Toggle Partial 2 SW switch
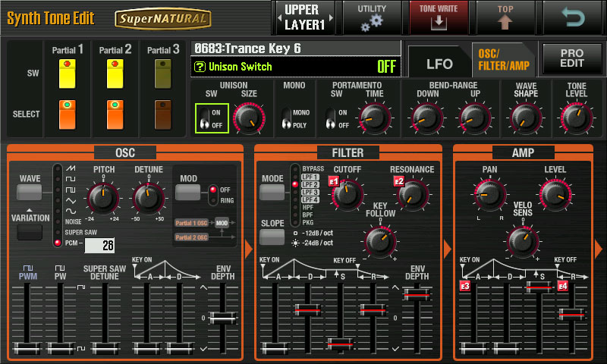This screenshot has height=364, width=607. (x=115, y=74)
